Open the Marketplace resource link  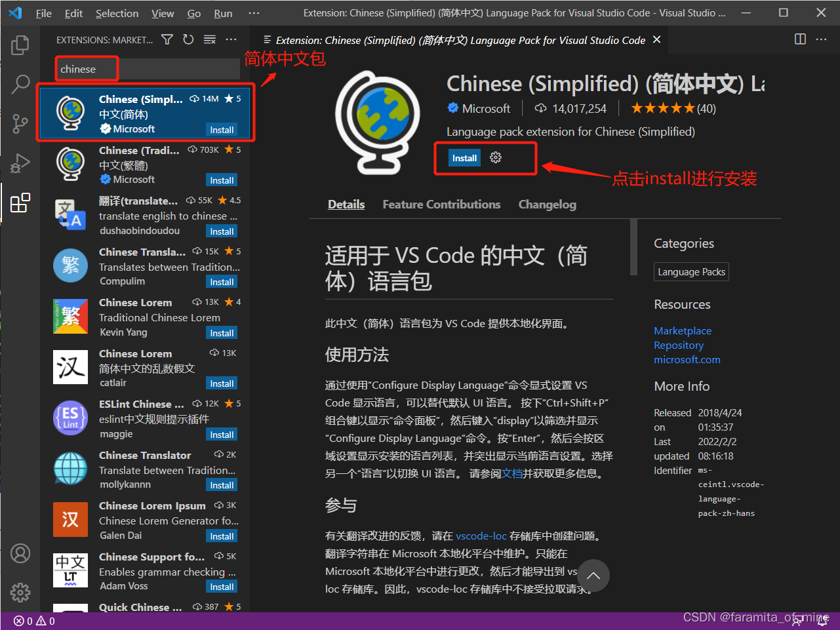[683, 331]
